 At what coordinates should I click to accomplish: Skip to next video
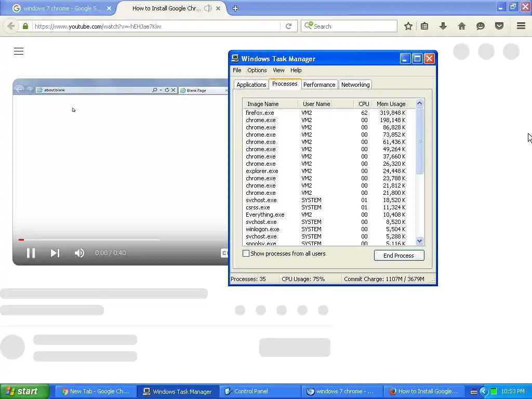coord(55,253)
